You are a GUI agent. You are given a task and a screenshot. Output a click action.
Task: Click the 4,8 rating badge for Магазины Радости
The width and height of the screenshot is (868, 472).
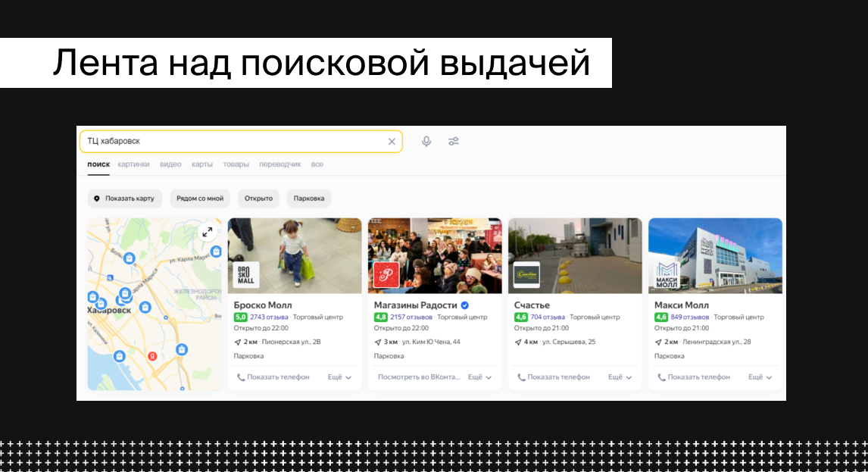(x=381, y=317)
